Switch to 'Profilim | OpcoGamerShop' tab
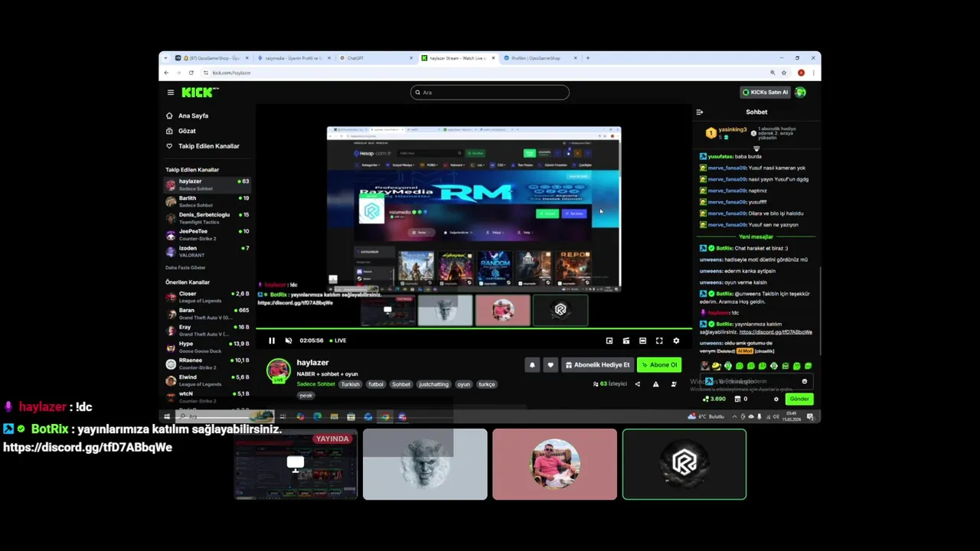This screenshot has width=980, height=551. tap(539, 58)
